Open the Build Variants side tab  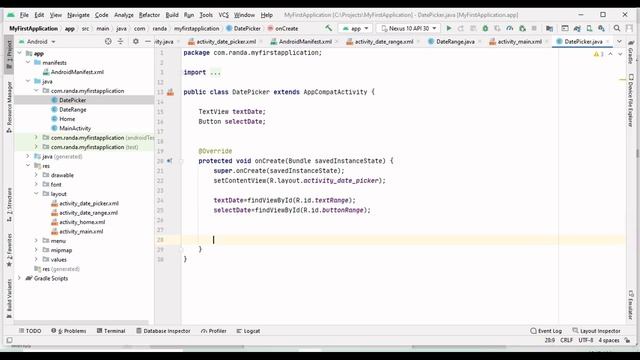tap(9, 299)
